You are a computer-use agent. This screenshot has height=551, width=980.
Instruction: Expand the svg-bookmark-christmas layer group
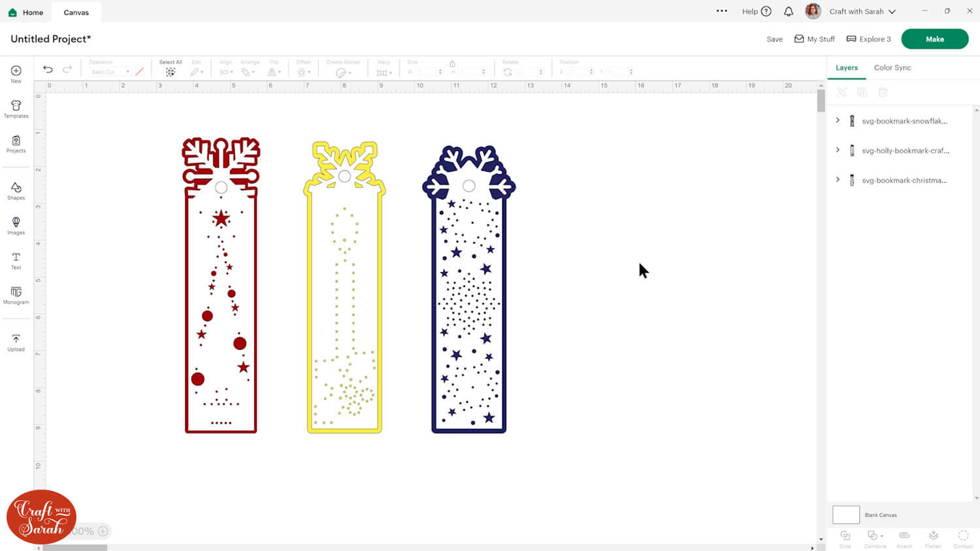click(x=838, y=180)
